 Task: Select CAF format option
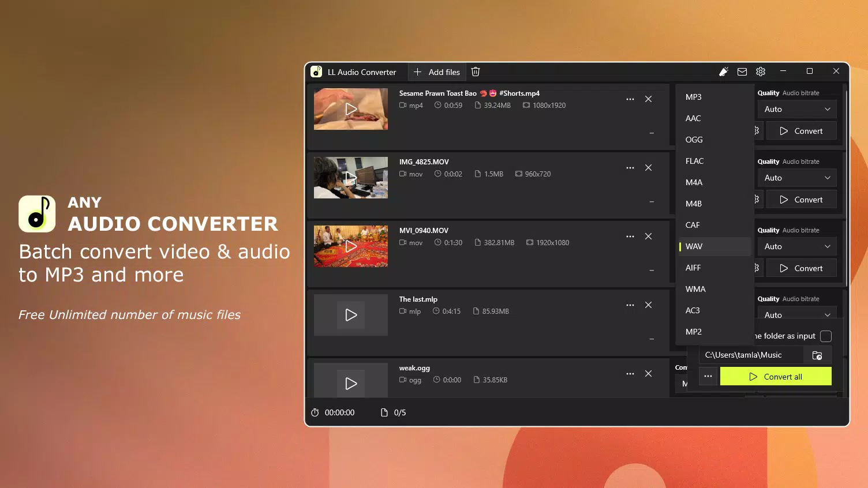(714, 225)
